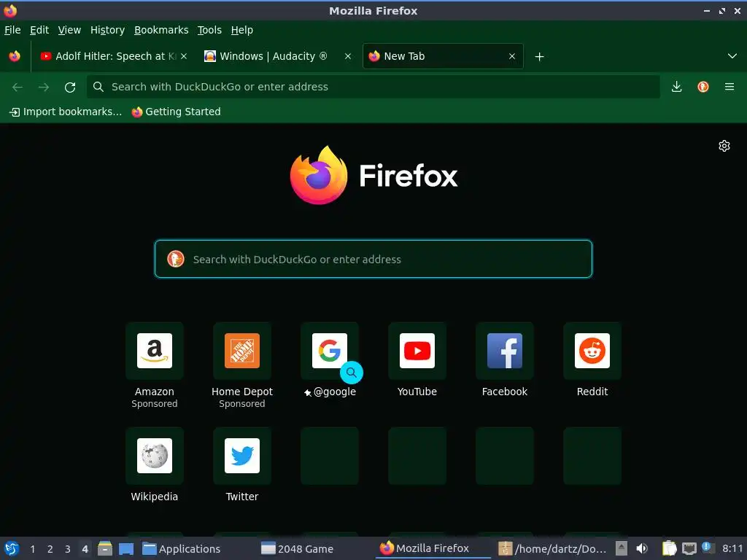747x560 pixels.
Task: Open the Tools menu
Action: 209,30
